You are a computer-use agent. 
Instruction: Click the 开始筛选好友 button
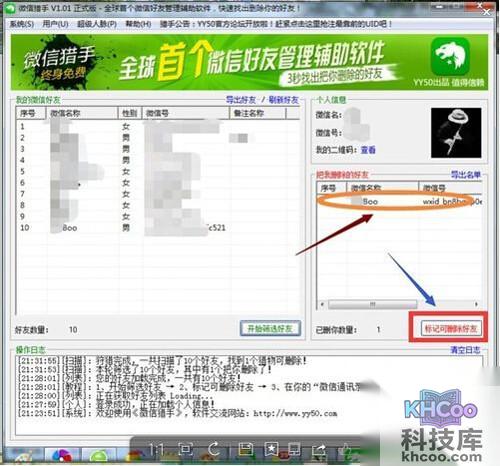[270, 329]
